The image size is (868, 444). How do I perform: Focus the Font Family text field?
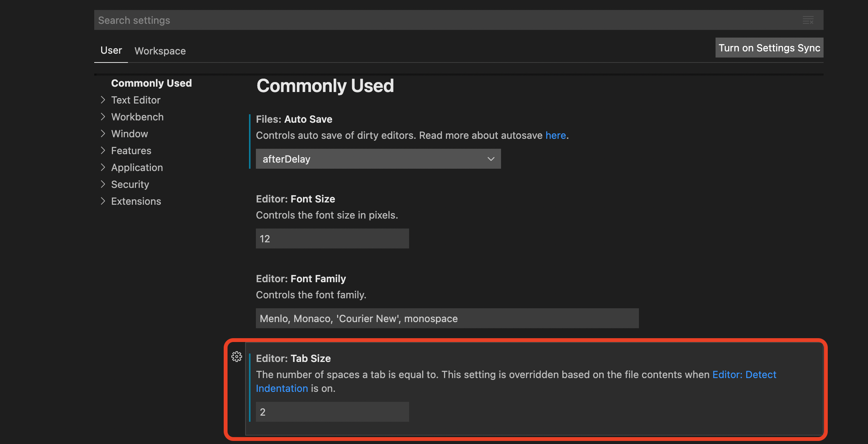447,318
